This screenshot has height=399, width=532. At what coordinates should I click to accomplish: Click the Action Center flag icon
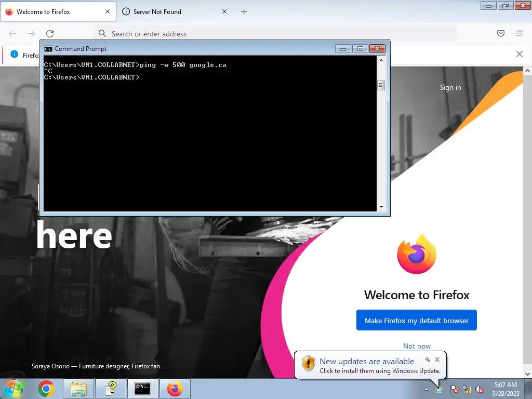pyautogui.click(x=454, y=389)
